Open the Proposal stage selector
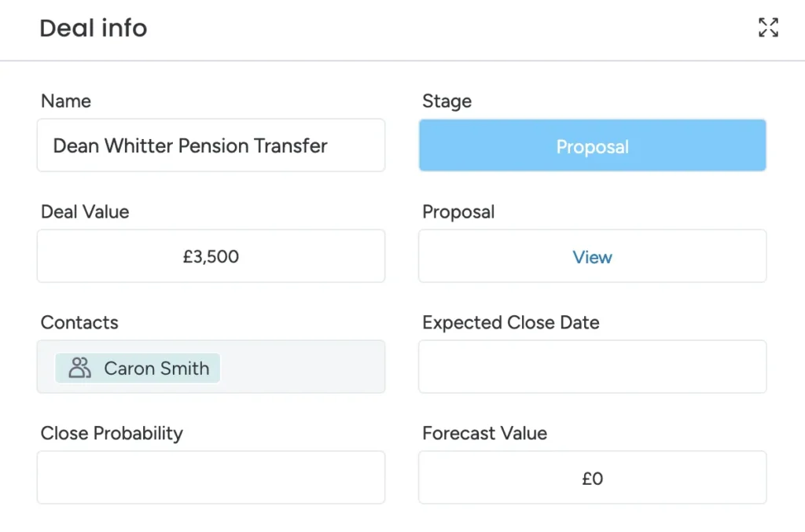Image resolution: width=805 pixels, height=532 pixels. click(592, 145)
